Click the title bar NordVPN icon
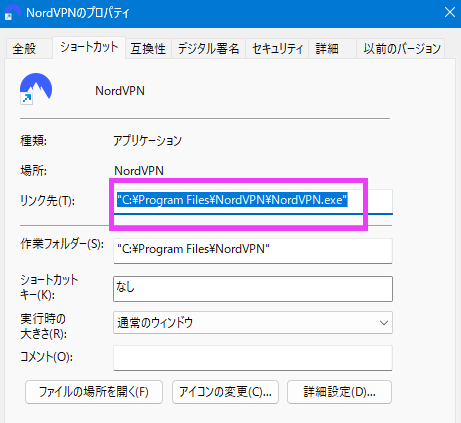This screenshot has width=461, height=423. (12, 12)
